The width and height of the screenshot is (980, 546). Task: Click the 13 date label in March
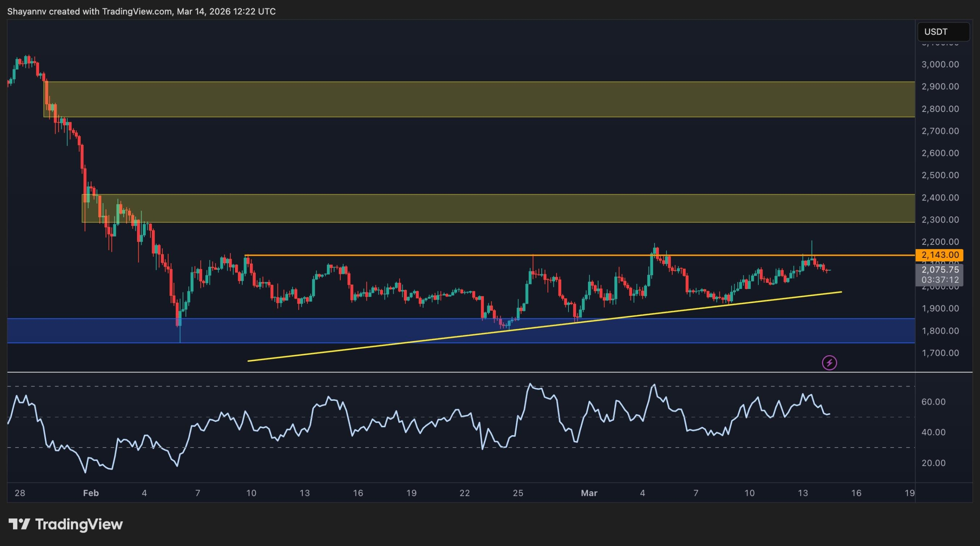(x=802, y=493)
